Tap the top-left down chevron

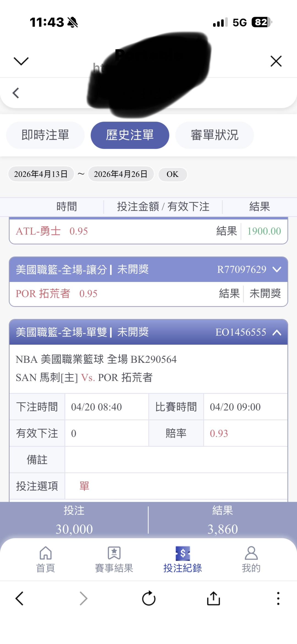(21, 61)
